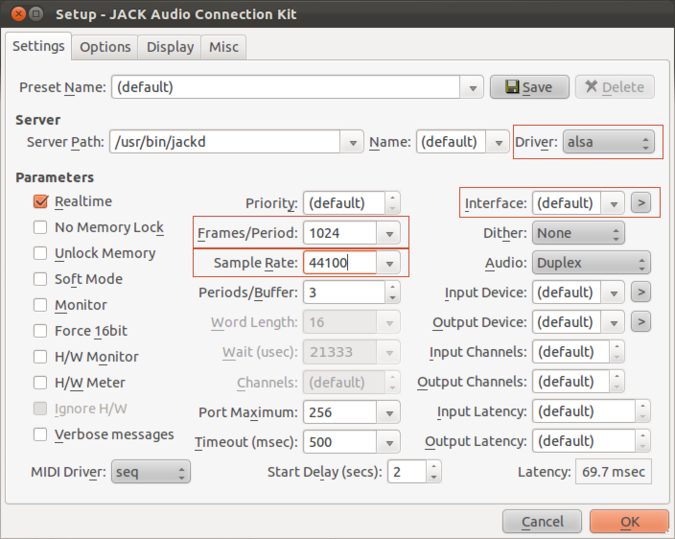Enable Verbose messages checkbox
This screenshot has width=675, height=539.
(41, 435)
